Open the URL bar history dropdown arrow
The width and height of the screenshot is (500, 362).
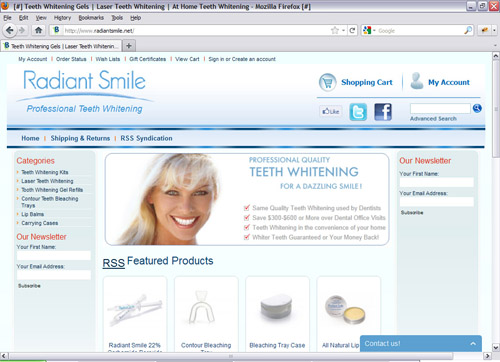[x=343, y=31]
